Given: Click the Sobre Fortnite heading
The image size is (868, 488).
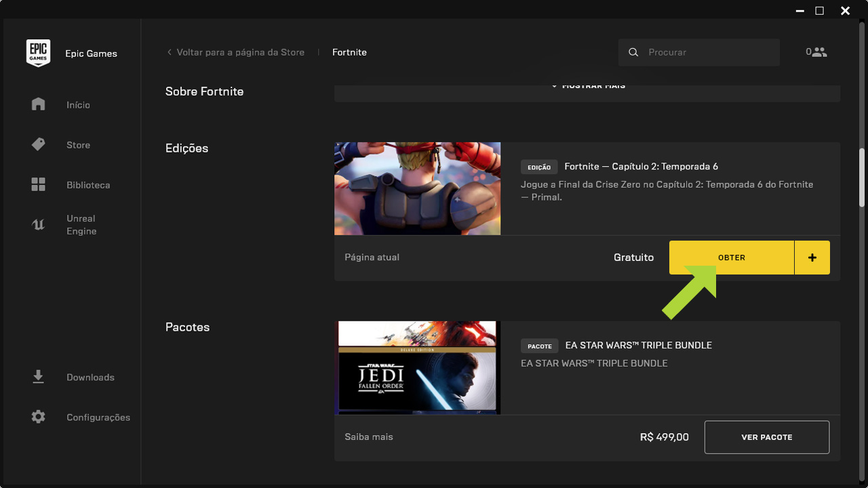Looking at the screenshot, I should coord(204,91).
